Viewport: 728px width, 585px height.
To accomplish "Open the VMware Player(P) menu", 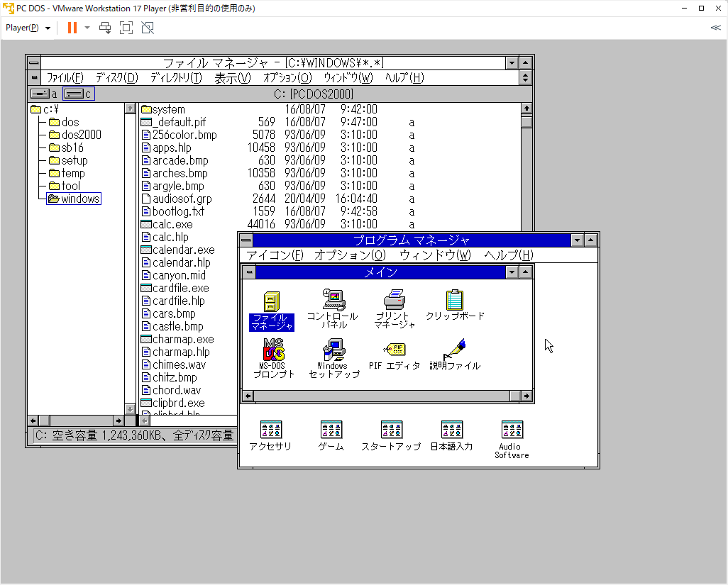I will click(x=28, y=28).
